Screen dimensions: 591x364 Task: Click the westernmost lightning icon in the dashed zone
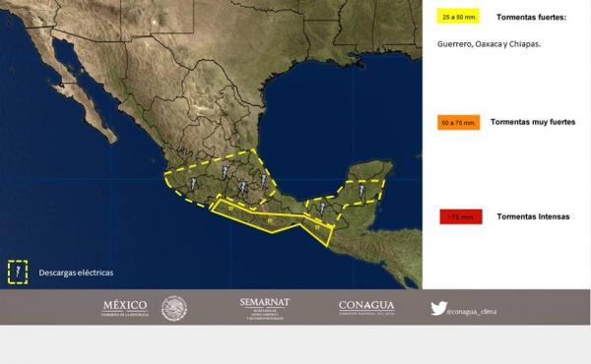pyautogui.click(x=193, y=184)
